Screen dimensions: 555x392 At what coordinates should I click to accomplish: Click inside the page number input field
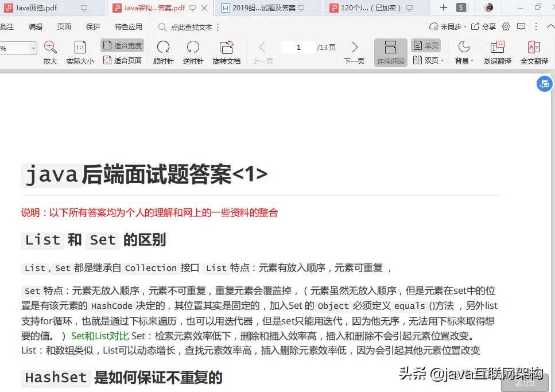298,47
